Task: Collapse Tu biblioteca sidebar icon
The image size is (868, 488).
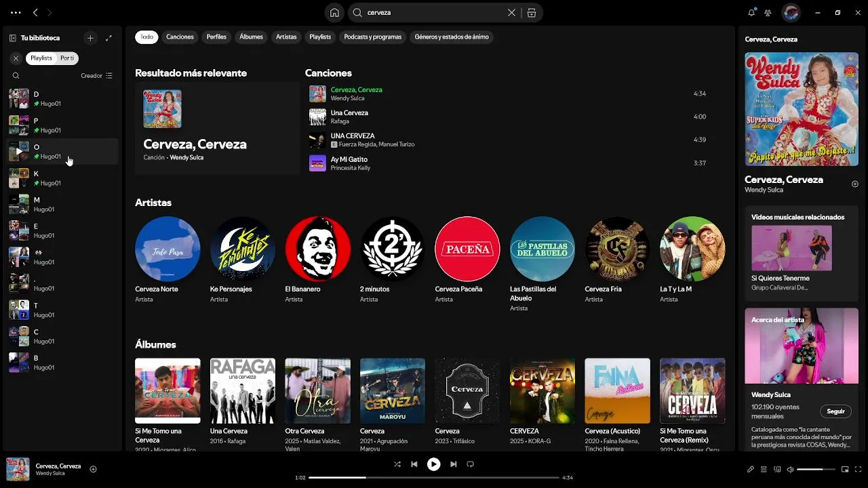Action: click(x=13, y=38)
